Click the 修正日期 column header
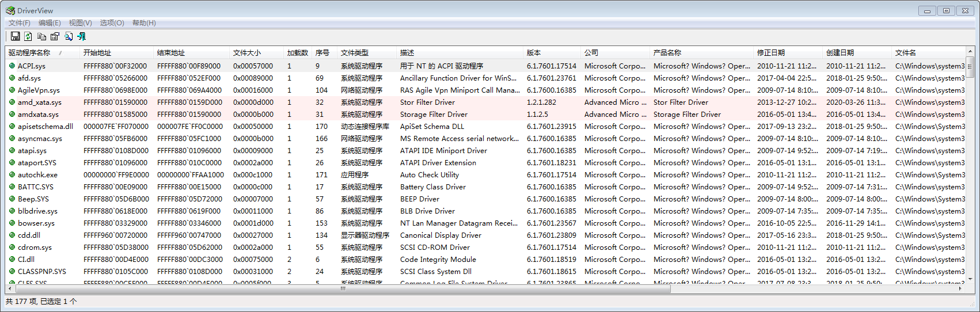This screenshot has height=312, width=980. 771,52
